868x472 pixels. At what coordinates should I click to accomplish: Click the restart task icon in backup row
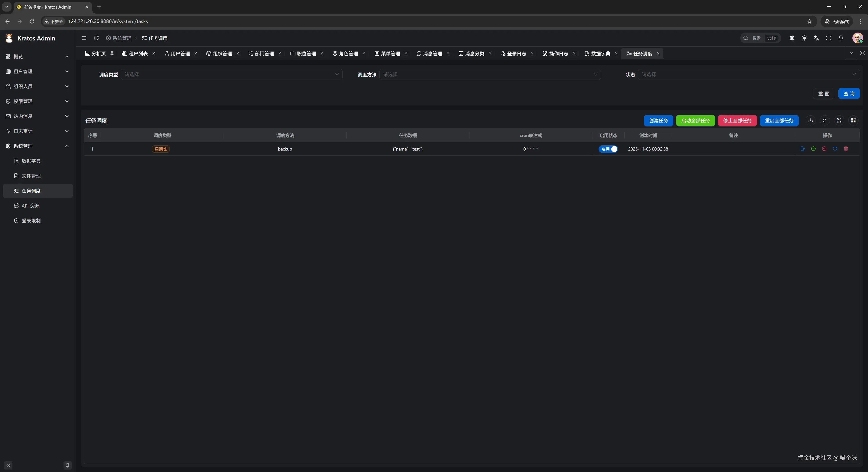(x=835, y=149)
